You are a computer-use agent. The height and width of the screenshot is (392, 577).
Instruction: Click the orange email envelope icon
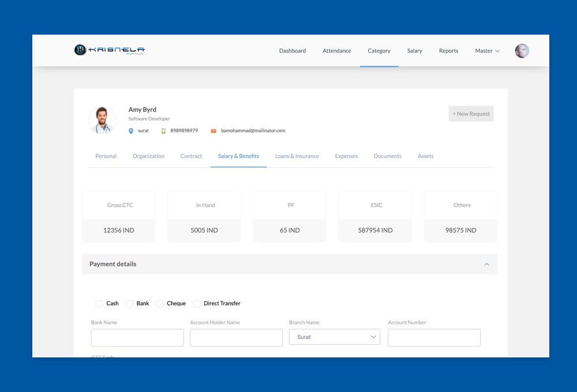[213, 131]
